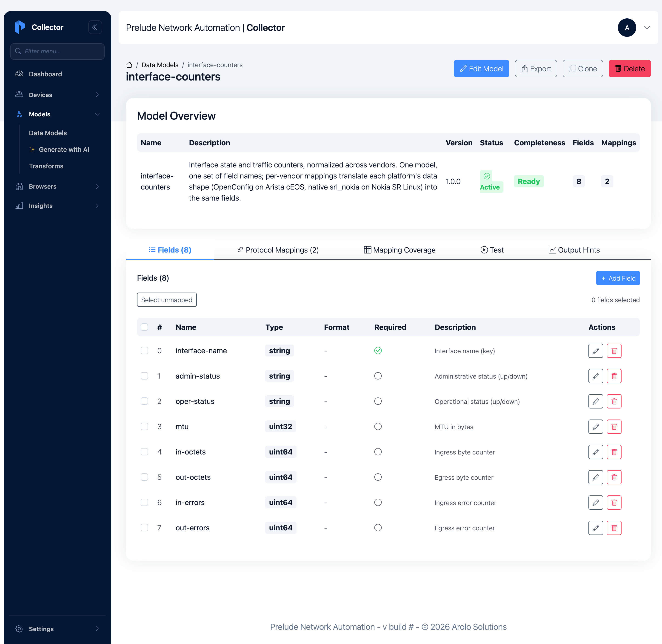Click the version value 1.0.0
This screenshot has height=644, width=662.
coord(453,181)
